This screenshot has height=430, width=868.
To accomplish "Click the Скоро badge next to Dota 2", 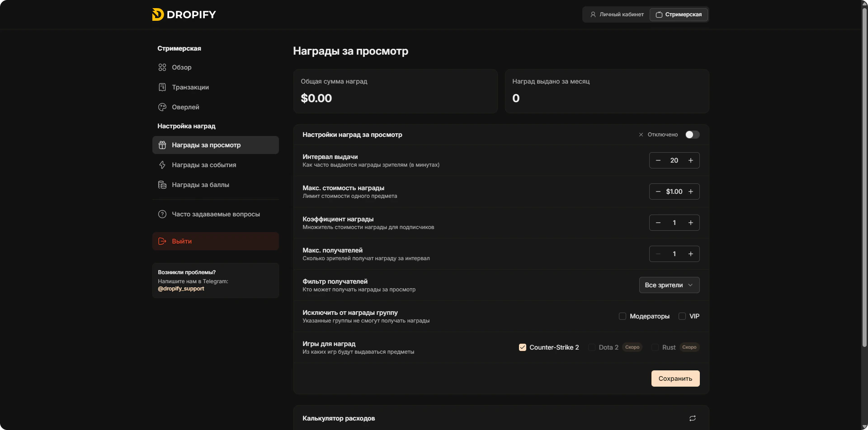I will click(x=632, y=347).
